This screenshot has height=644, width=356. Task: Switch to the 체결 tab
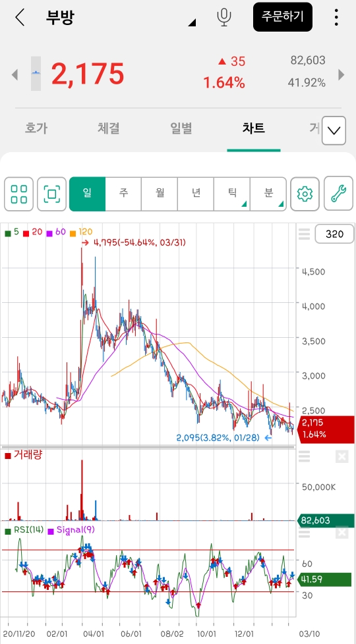[x=109, y=128]
